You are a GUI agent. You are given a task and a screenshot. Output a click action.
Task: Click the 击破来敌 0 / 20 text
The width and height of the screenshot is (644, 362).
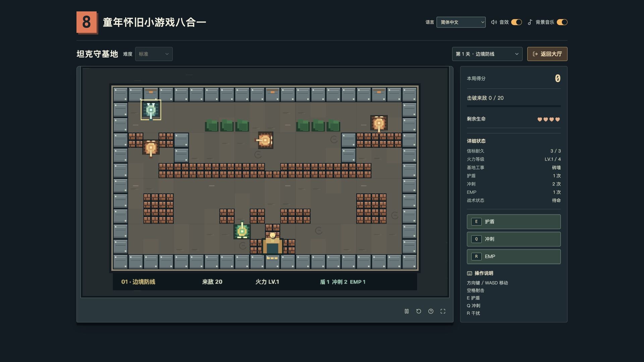point(485,98)
